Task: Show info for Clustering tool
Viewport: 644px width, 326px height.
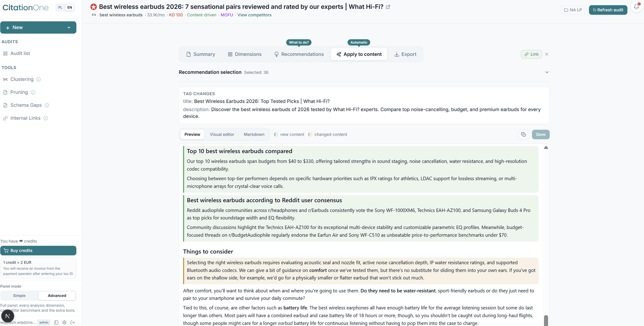Action: pos(39,79)
